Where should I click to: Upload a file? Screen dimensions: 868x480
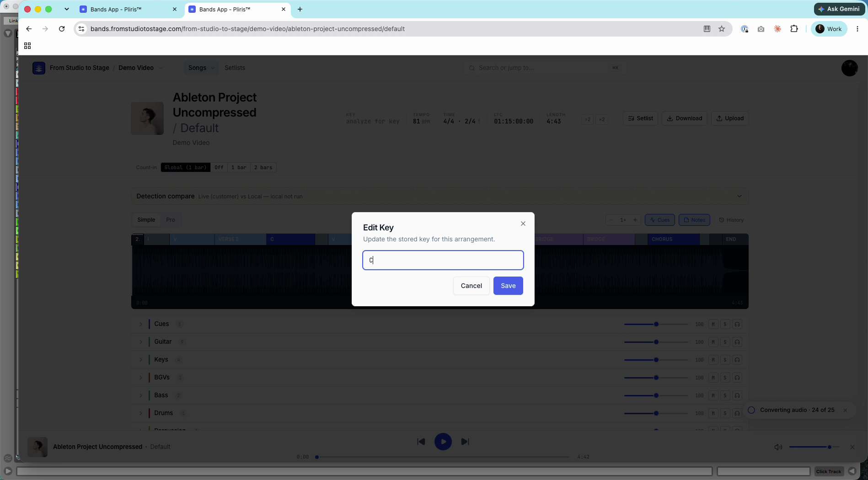tap(730, 118)
